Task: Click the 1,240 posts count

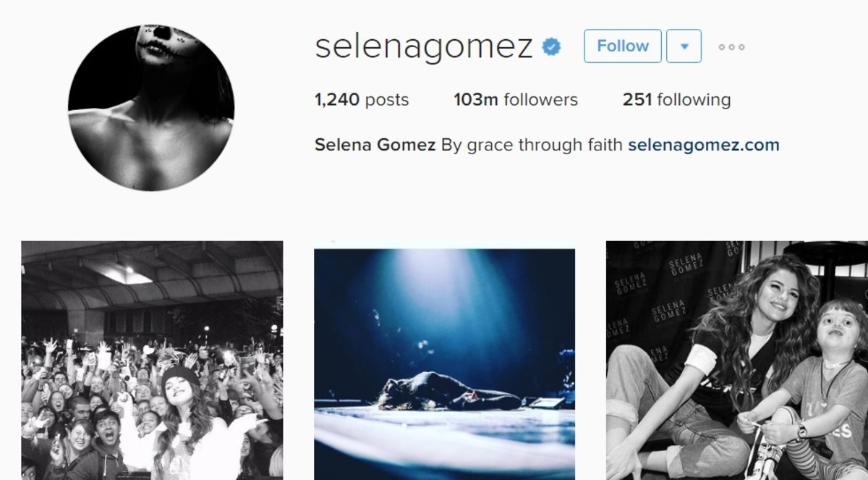Action: (x=362, y=100)
